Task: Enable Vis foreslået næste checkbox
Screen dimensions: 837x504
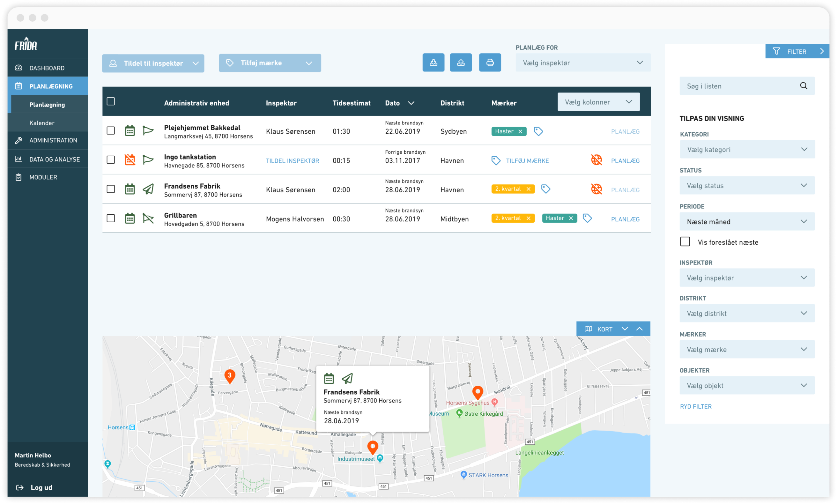Action: pyautogui.click(x=685, y=242)
